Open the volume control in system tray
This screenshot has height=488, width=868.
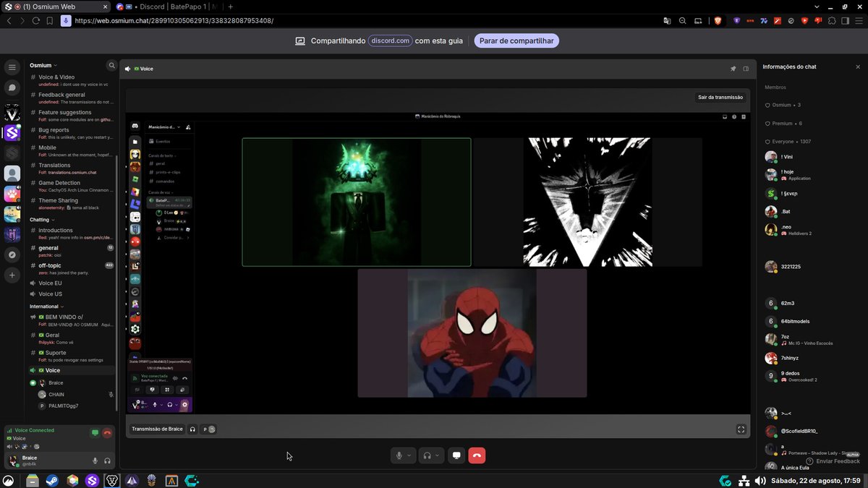(x=760, y=480)
